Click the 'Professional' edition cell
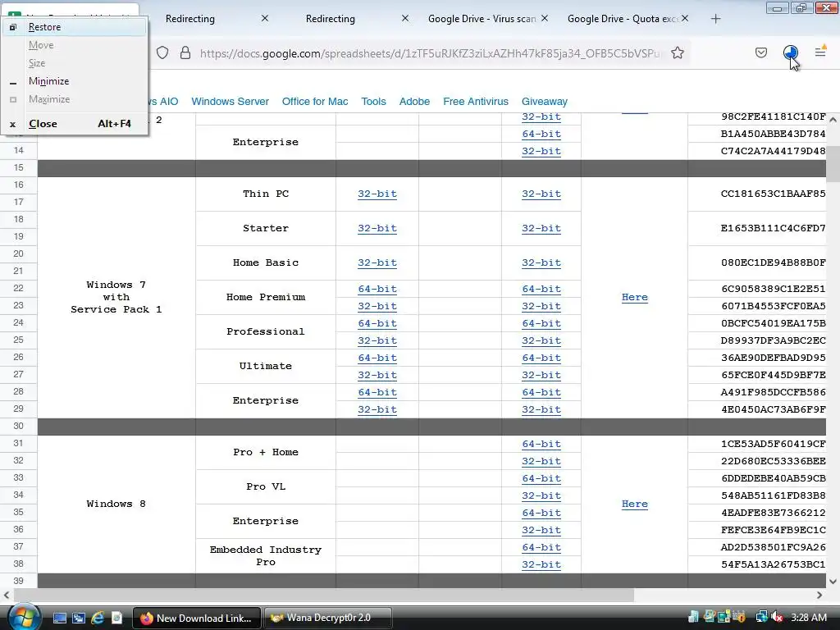This screenshot has width=840, height=630. tap(266, 331)
